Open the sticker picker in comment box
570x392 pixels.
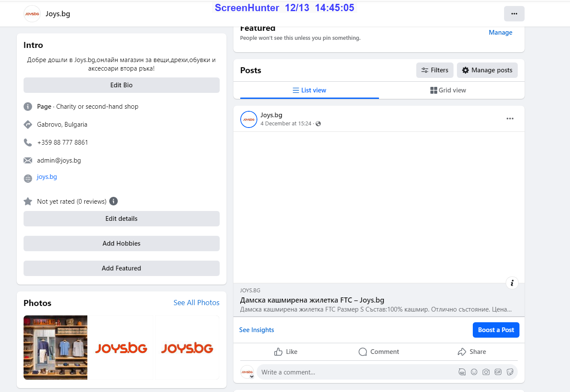[x=510, y=372]
